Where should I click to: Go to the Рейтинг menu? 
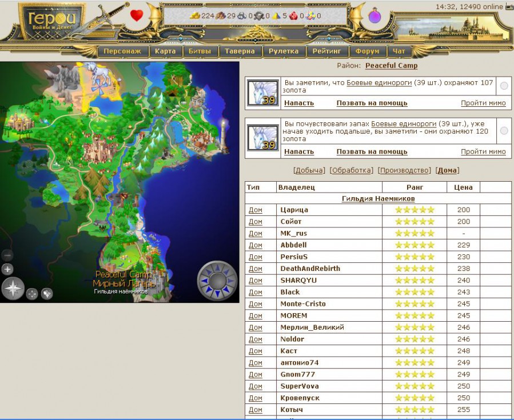326,51
